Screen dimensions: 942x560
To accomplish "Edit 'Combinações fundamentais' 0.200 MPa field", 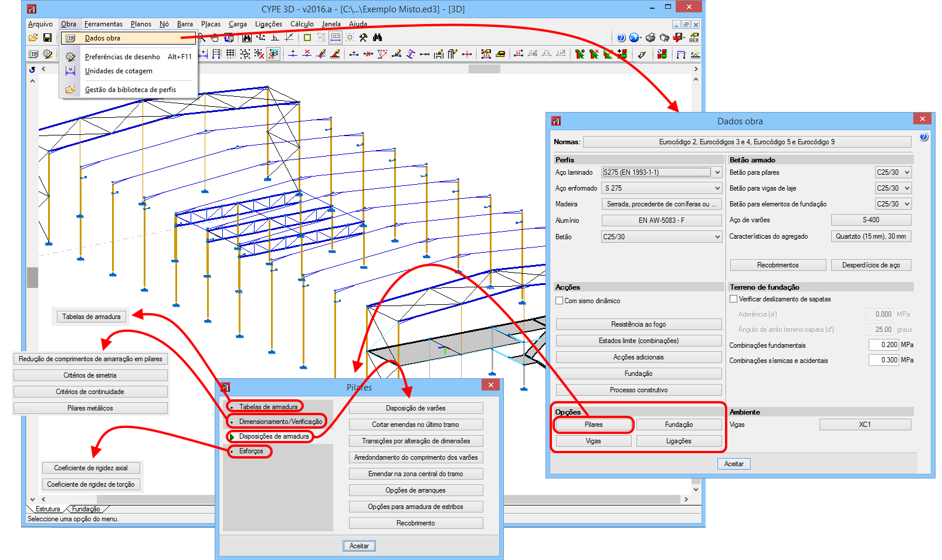I will point(883,345).
